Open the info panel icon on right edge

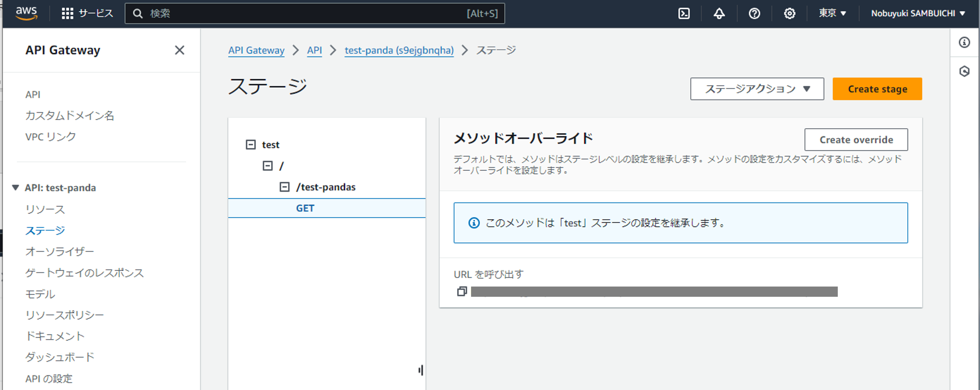964,42
